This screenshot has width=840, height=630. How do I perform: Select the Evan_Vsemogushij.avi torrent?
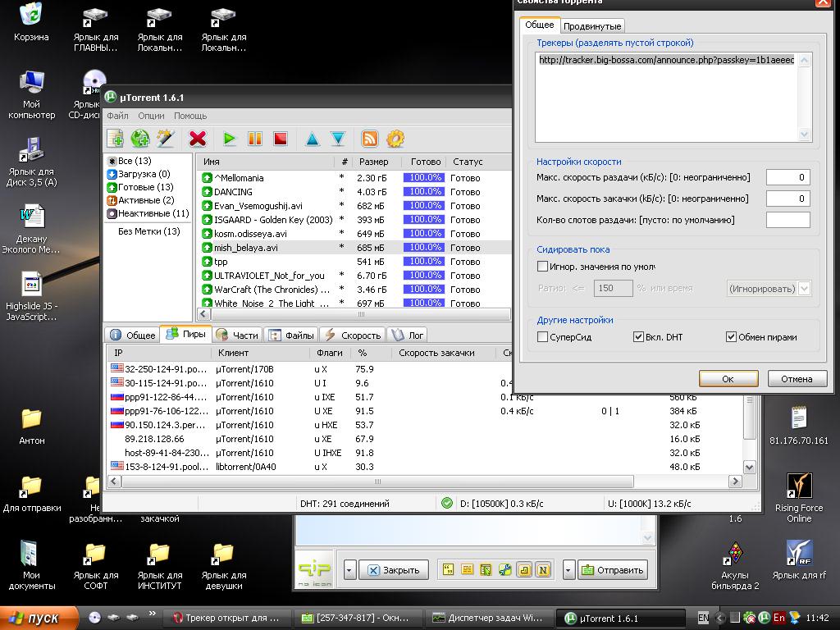(x=354, y=206)
